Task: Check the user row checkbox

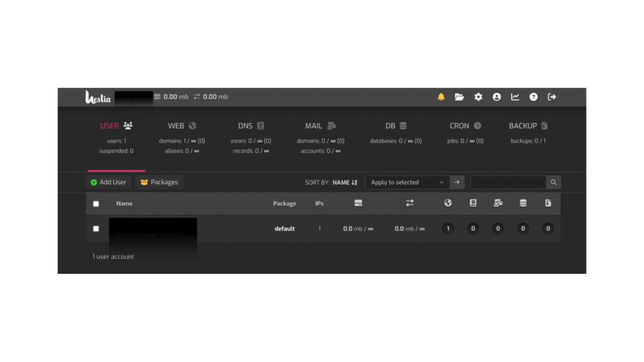Action: click(96, 229)
